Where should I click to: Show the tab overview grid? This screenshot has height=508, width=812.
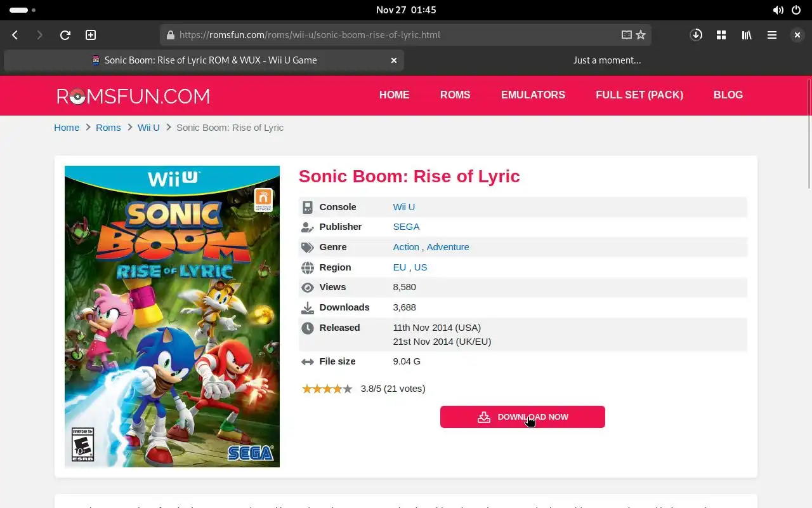tap(721, 35)
